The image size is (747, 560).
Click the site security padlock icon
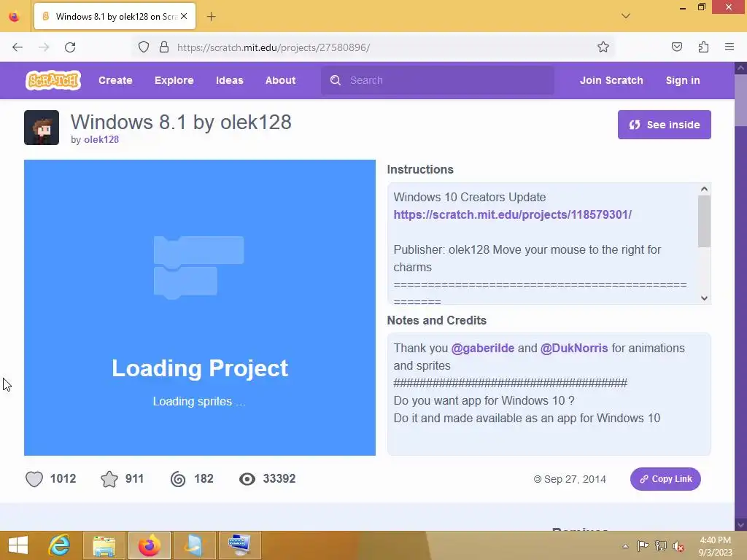click(164, 47)
